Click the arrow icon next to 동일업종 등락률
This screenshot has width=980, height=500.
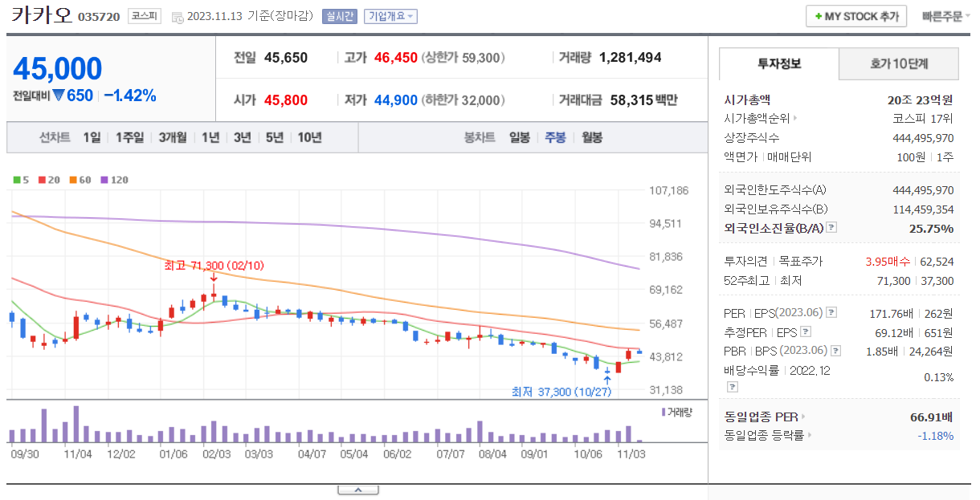[x=810, y=436]
